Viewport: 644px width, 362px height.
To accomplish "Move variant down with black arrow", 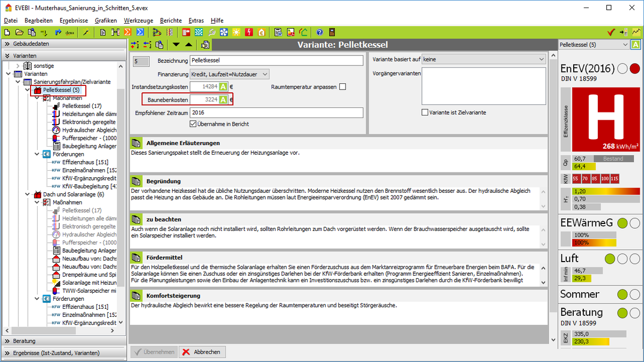I will tap(176, 45).
